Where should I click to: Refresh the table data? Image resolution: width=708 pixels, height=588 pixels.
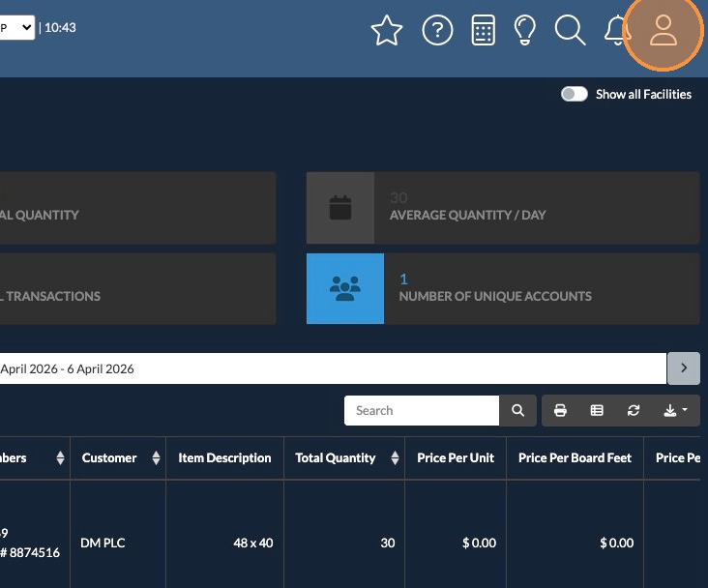pyautogui.click(x=634, y=410)
